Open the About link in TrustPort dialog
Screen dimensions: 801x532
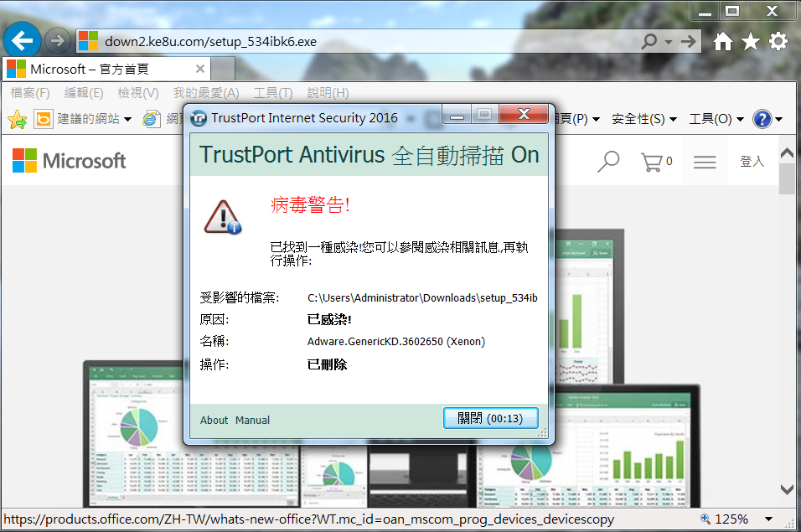(214, 421)
